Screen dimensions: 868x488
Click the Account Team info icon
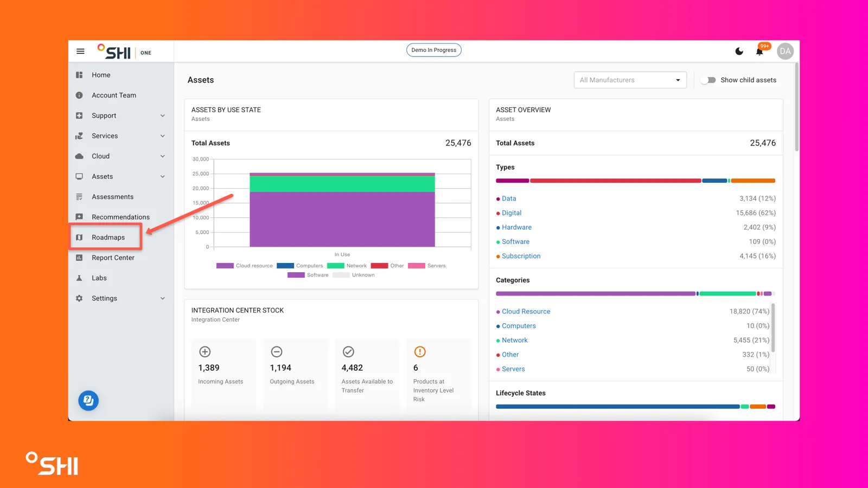[x=79, y=95]
